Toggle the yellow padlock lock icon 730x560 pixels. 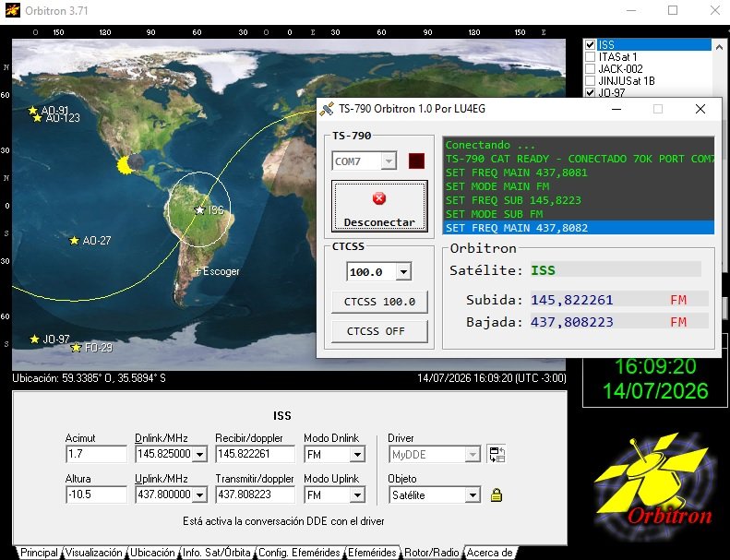pyautogui.click(x=497, y=494)
